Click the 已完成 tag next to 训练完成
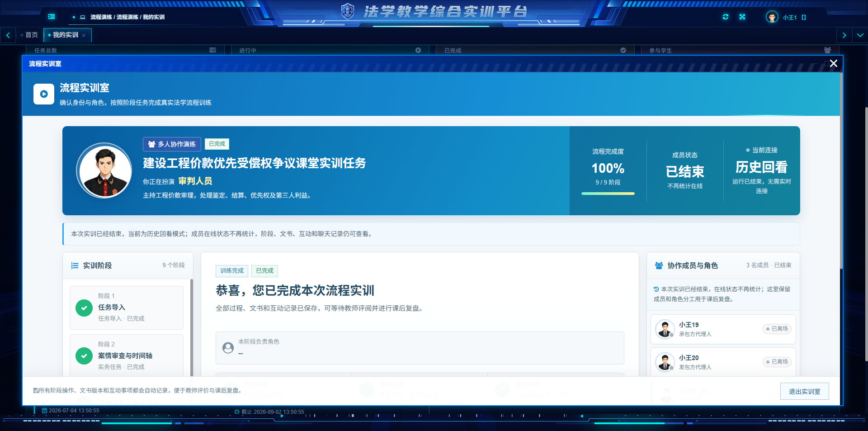 (x=264, y=270)
